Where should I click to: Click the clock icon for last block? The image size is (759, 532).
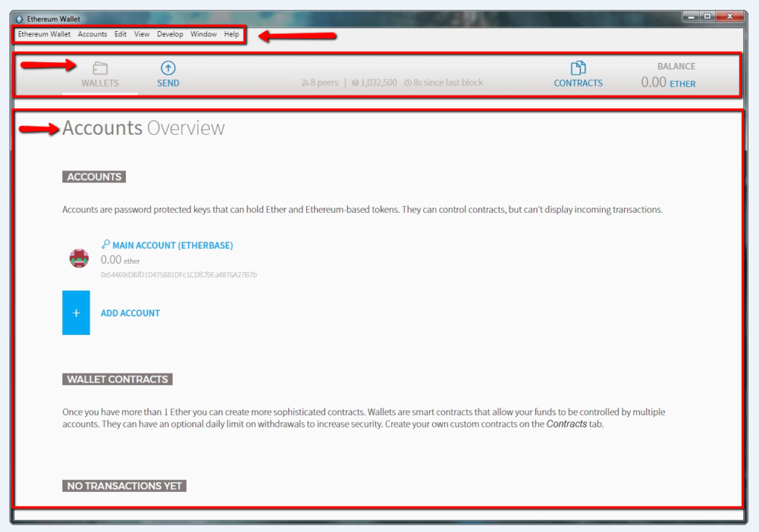tap(408, 83)
